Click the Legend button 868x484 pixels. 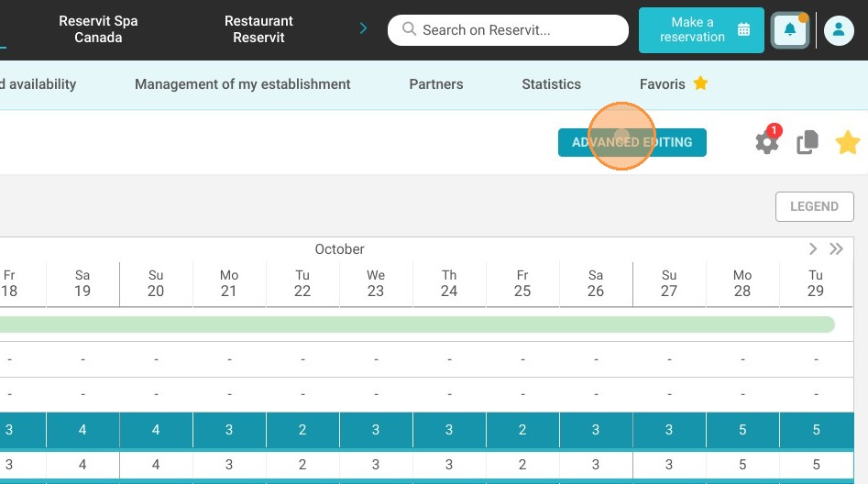(x=814, y=206)
